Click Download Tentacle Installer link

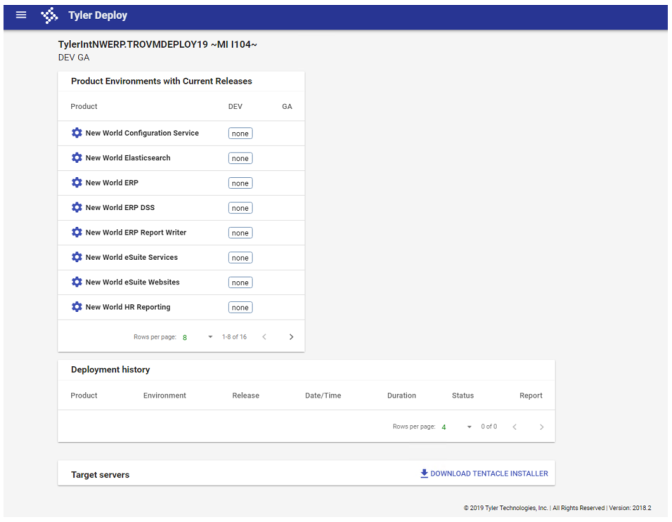[484, 474]
